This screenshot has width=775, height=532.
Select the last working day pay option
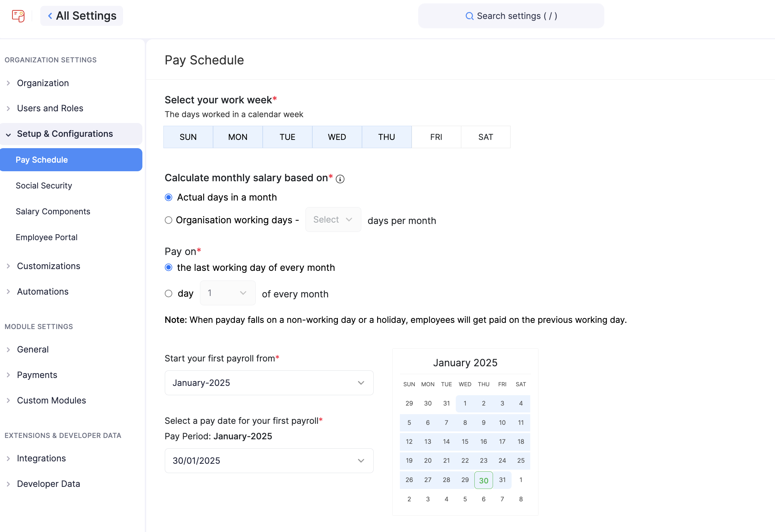[x=169, y=267]
